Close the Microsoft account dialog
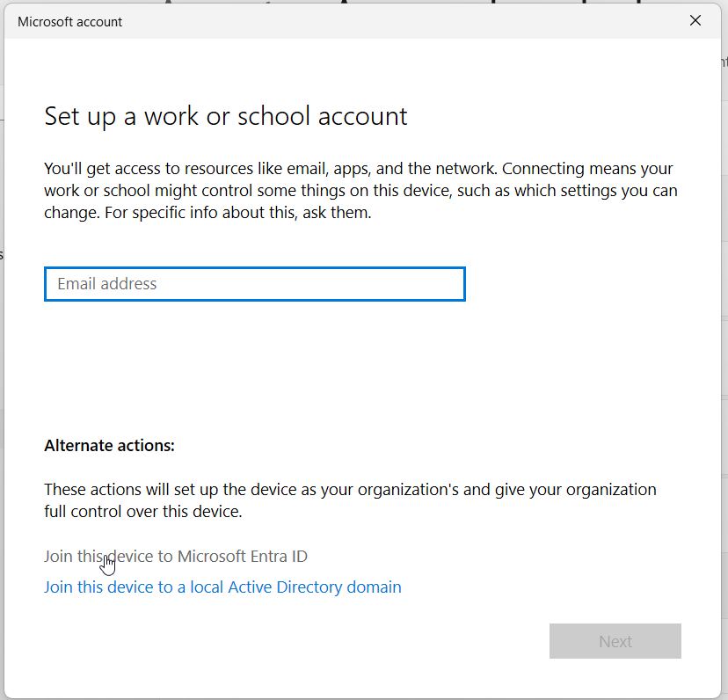This screenshot has width=728, height=700. (x=695, y=21)
